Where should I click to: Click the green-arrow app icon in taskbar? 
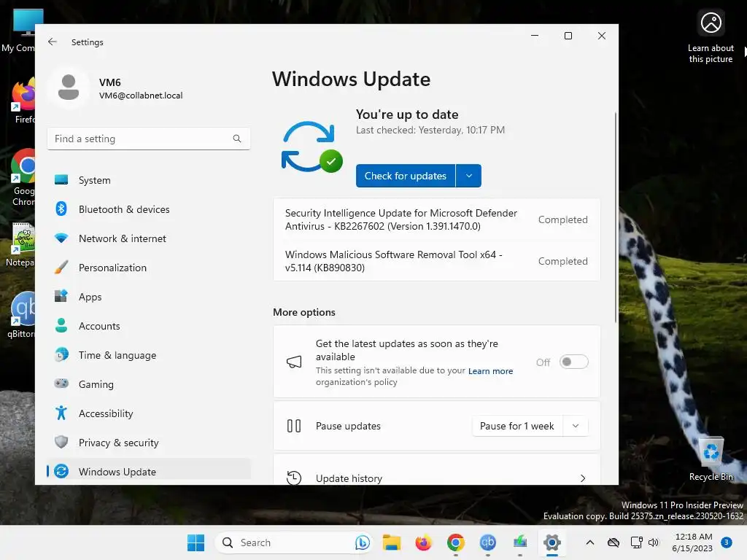pos(519,542)
